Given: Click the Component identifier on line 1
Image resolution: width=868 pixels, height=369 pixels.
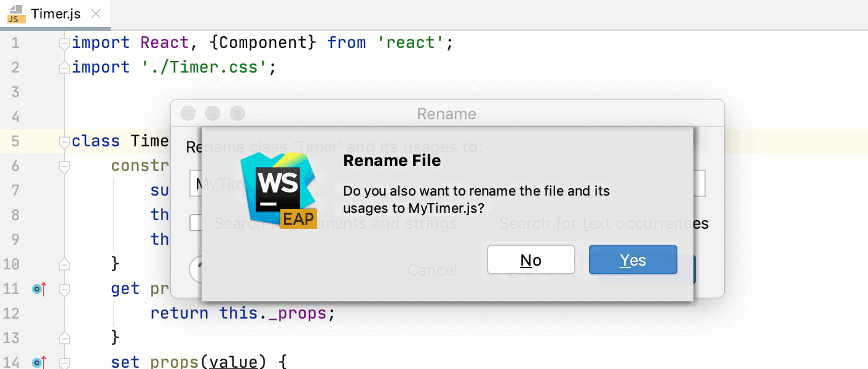Looking at the screenshot, I should click(x=263, y=43).
